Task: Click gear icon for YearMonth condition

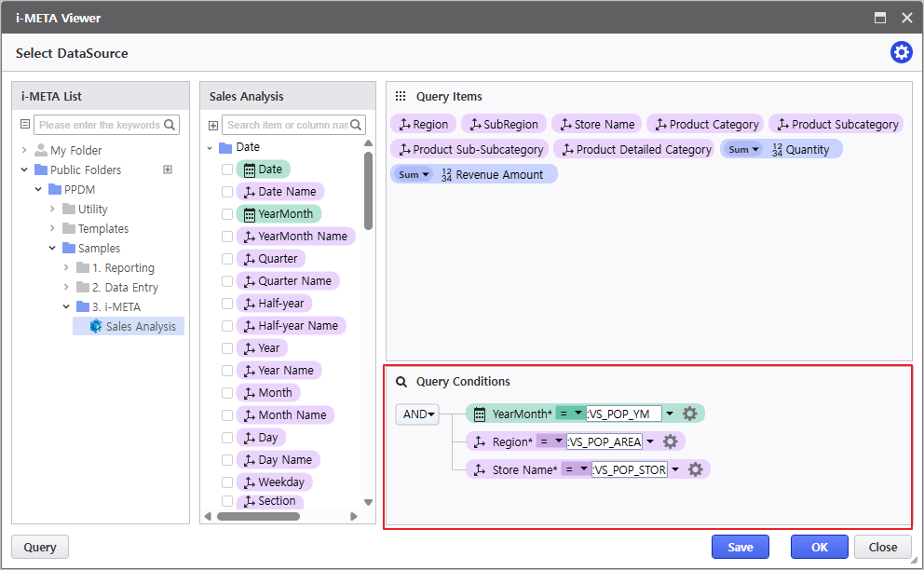Action: pyautogui.click(x=689, y=414)
